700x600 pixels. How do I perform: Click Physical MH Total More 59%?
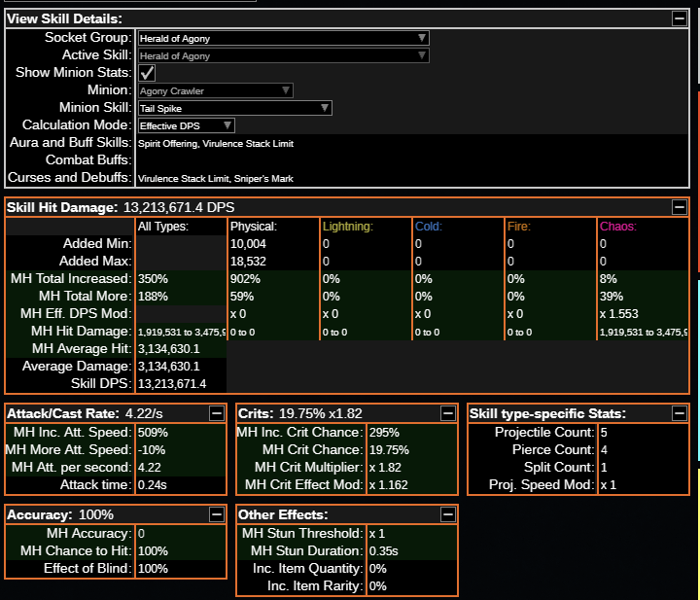coord(242,297)
